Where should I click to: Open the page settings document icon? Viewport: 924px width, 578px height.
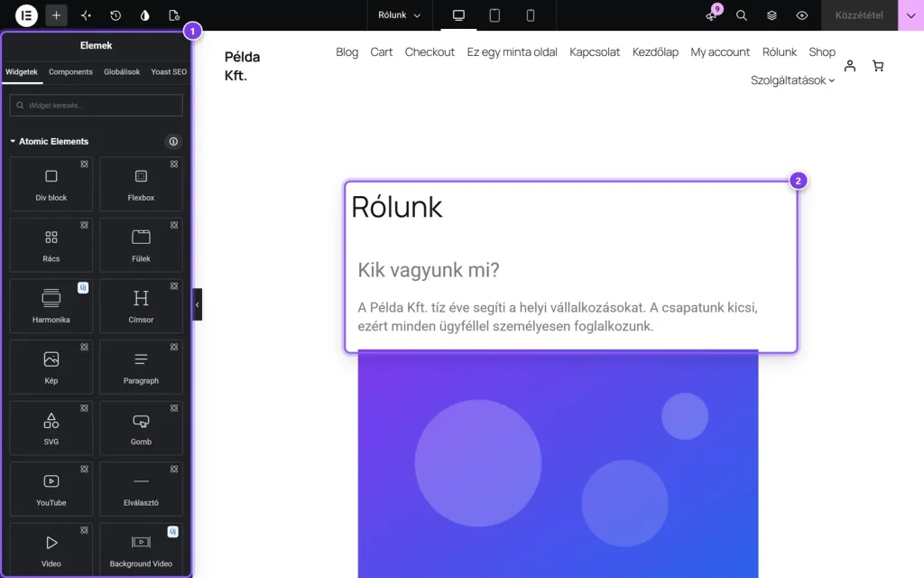tap(174, 15)
